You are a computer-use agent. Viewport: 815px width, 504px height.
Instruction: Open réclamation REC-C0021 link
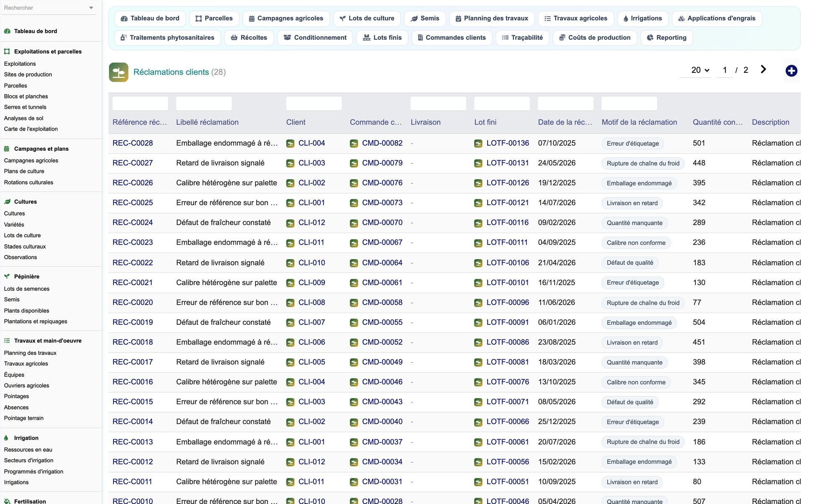point(133,283)
